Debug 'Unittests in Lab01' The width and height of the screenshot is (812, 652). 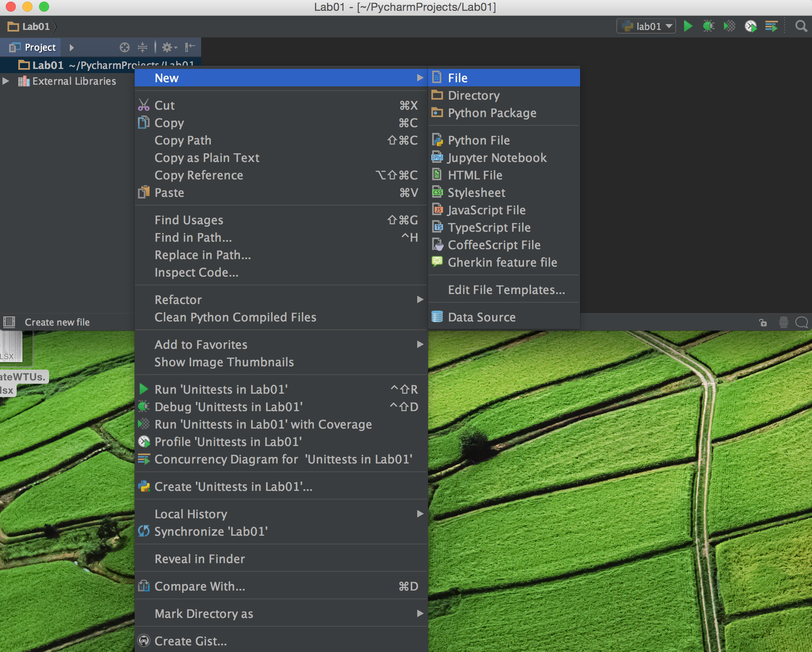click(281, 407)
